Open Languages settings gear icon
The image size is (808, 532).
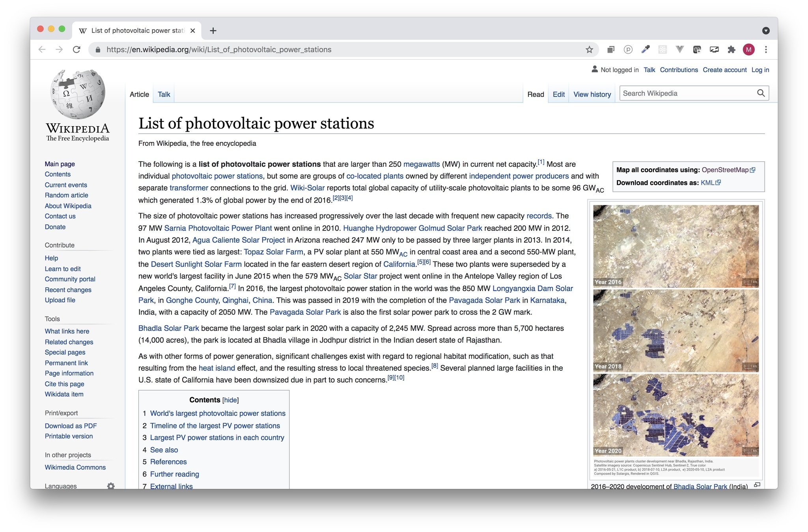pyautogui.click(x=111, y=485)
